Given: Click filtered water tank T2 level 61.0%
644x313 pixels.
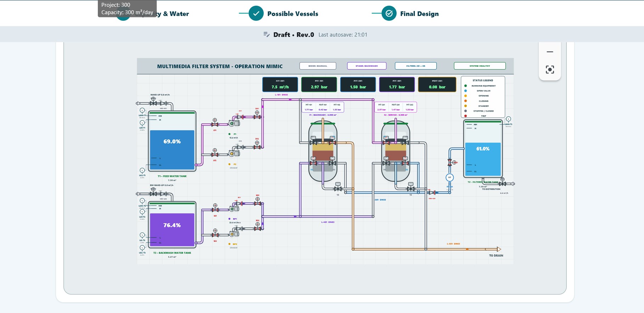Looking at the screenshot, I should (483, 149).
